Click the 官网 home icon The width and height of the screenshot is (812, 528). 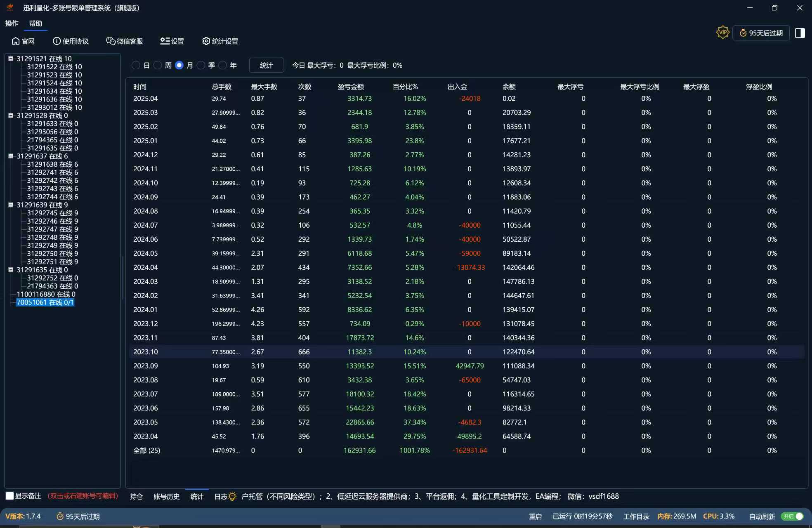tap(16, 41)
